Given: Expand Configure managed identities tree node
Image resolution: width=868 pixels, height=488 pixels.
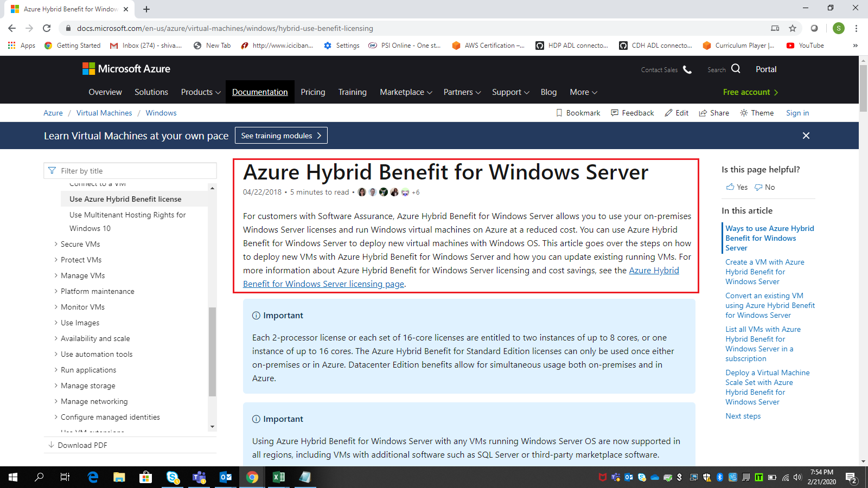Looking at the screenshot, I should [56, 417].
